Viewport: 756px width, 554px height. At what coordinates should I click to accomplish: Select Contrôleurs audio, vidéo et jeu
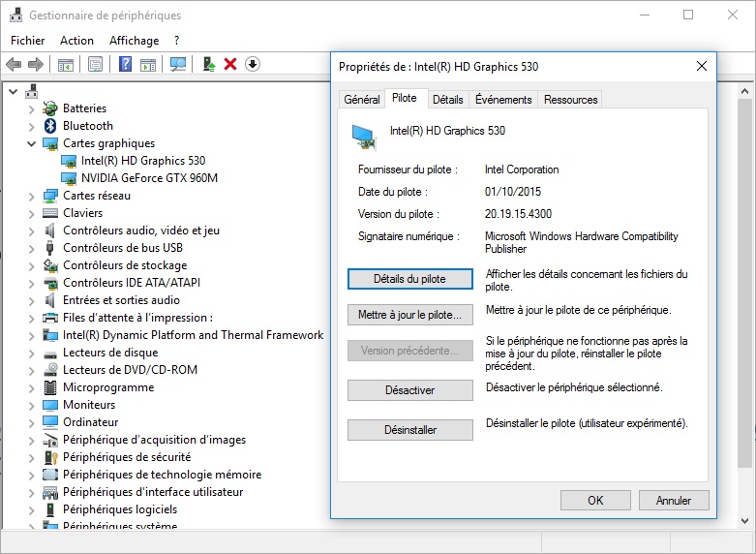(141, 231)
